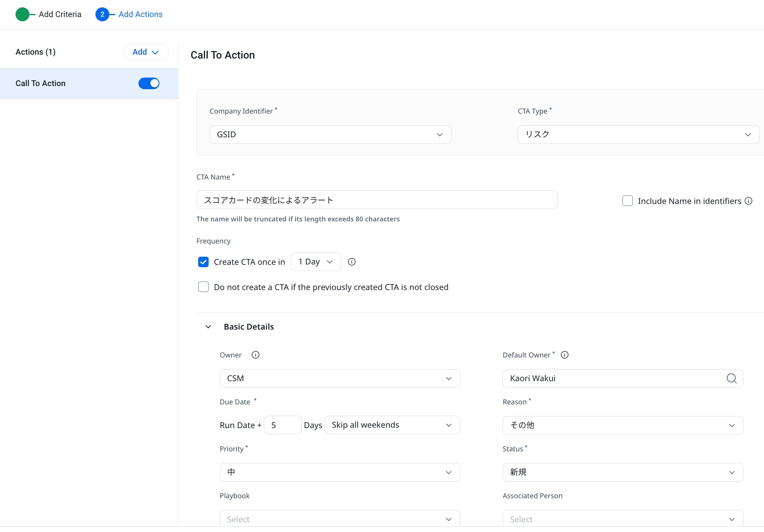This screenshot has width=764, height=532.
Task: Click green completed Add Criteria step circle
Action: click(x=22, y=14)
